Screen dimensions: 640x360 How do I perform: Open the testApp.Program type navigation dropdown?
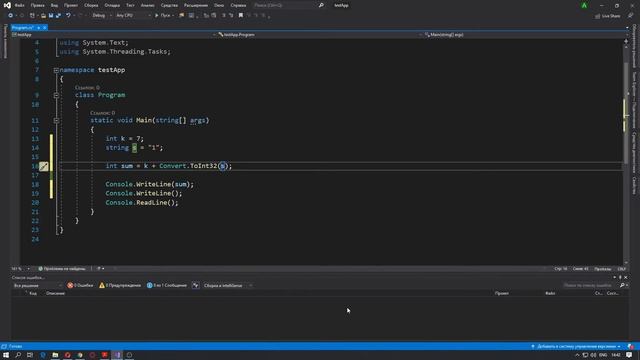(320, 35)
